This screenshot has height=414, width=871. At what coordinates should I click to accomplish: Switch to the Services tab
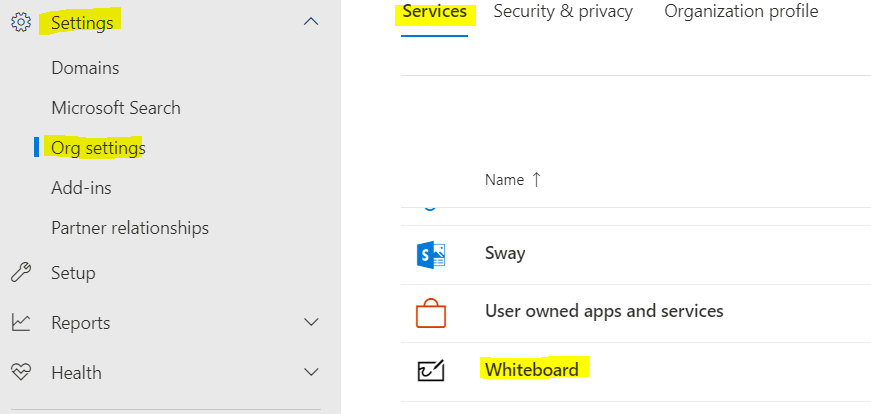pos(434,12)
